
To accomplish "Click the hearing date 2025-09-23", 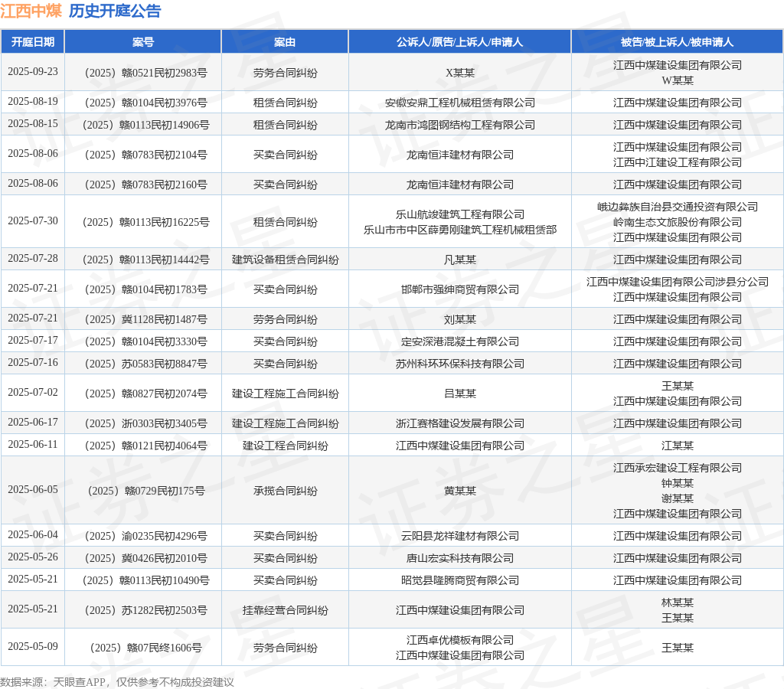I will click(x=33, y=71).
